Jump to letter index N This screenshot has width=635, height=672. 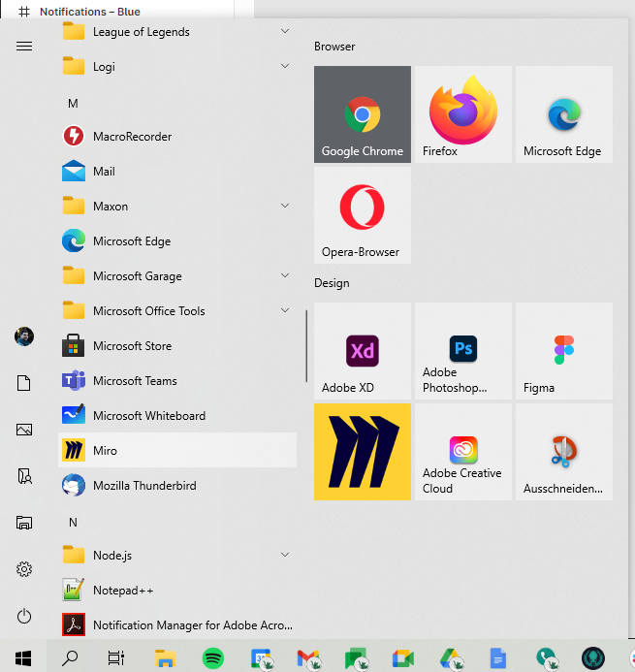coord(73,523)
